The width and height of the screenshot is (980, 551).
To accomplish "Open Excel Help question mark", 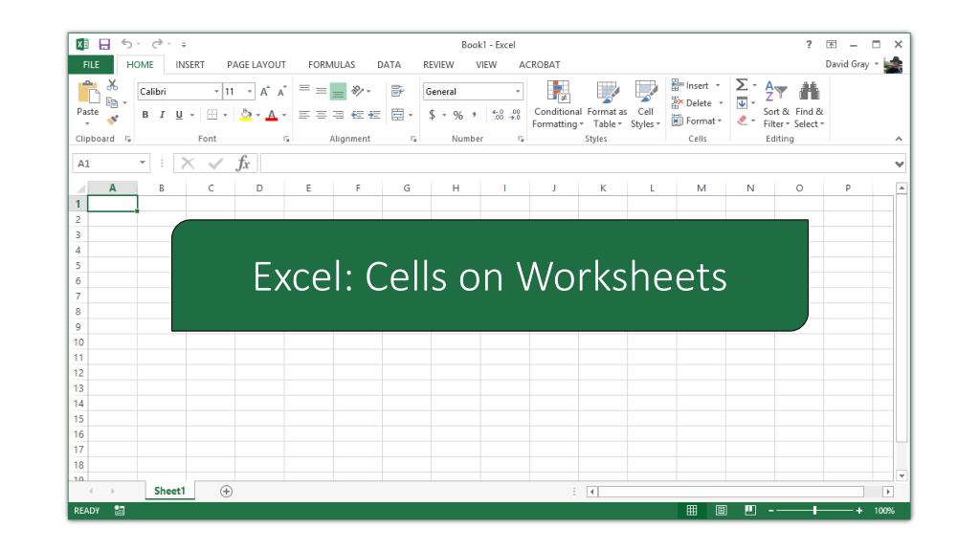I will point(809,44).
